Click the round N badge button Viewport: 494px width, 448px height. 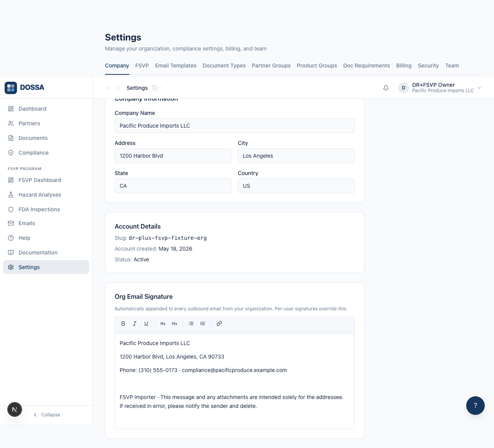(15, 409)
